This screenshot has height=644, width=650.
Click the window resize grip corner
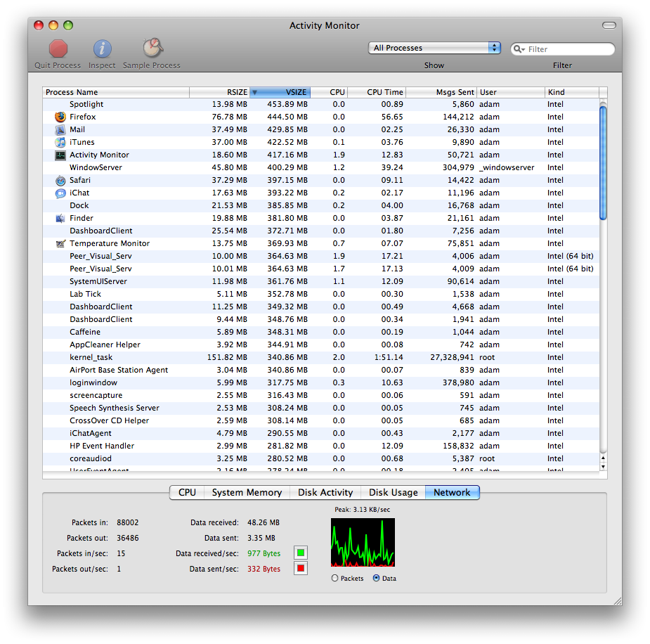[x=617, y=600]
